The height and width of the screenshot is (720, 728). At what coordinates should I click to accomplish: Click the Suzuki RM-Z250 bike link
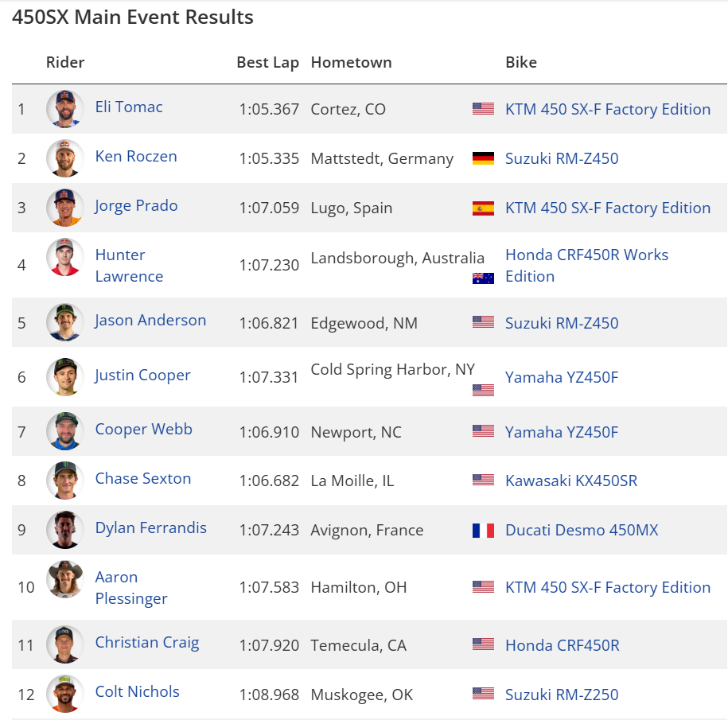click(x=562, y=695)
